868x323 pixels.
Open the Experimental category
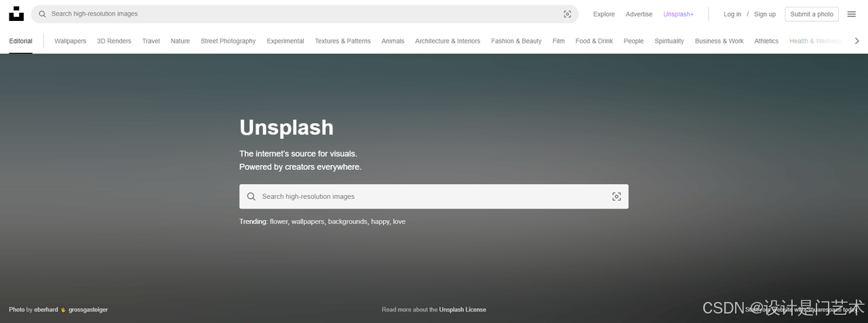[285, 41]
